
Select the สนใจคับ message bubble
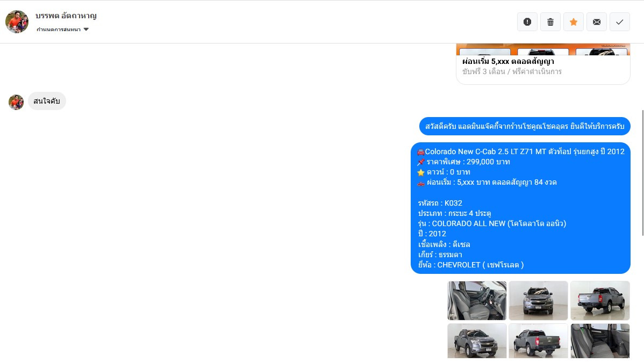(x=47, y=101)
